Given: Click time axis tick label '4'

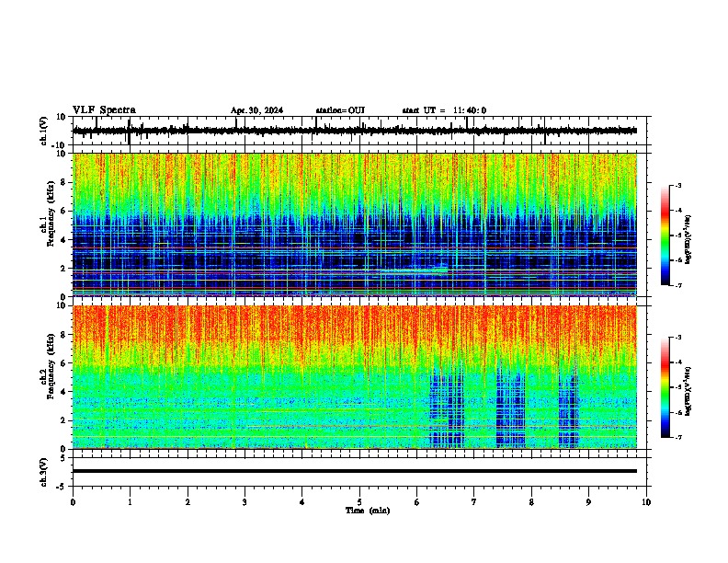Looking at the screenshot, I should coord(302,502).
